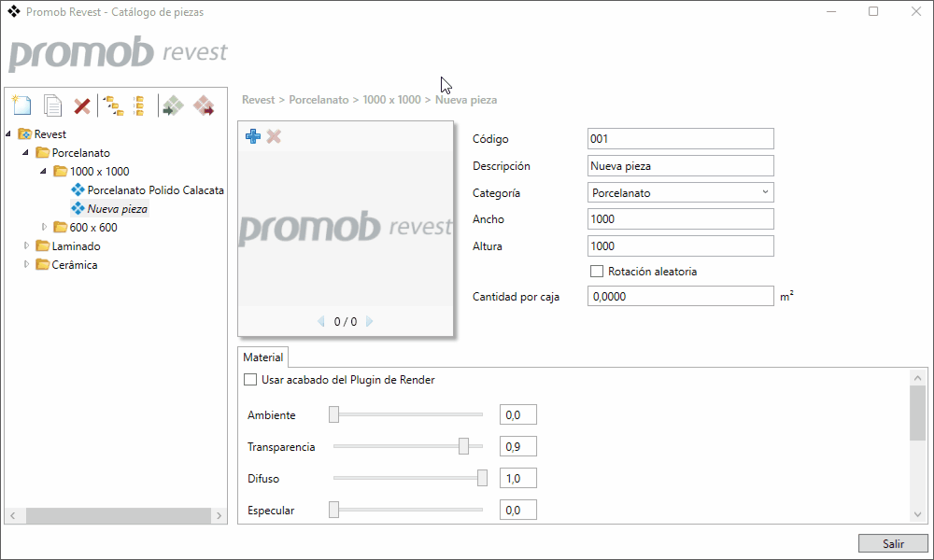The height and width of the screenshot is (560, 934).
Task: Maximize the Promob Revest window
Action: click(x=873, y=11)
